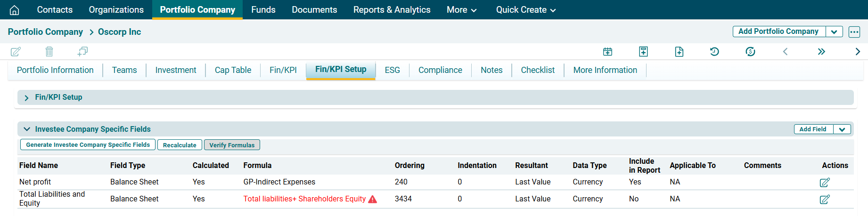
Task: Collapse the Investee Company Specific Fields section
Action: (x=27, y=129)
